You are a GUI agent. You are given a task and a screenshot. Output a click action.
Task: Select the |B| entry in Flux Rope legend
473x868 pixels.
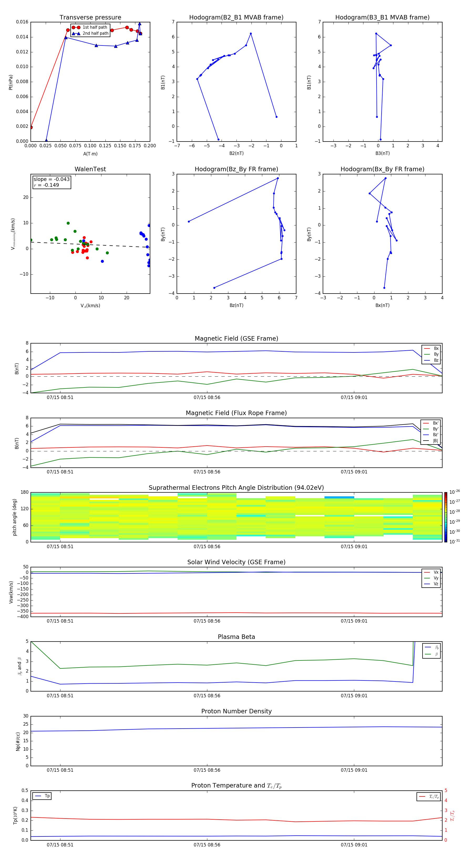coord(431,441)
